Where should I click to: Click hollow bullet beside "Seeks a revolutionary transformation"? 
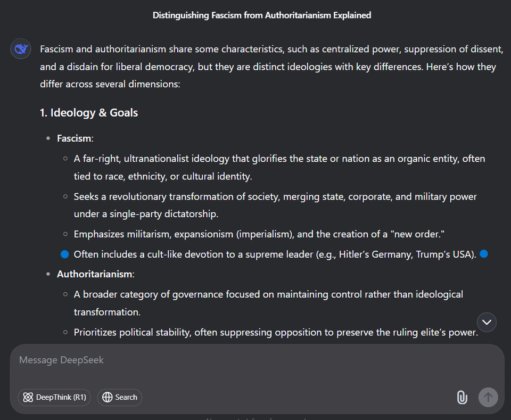65,197
